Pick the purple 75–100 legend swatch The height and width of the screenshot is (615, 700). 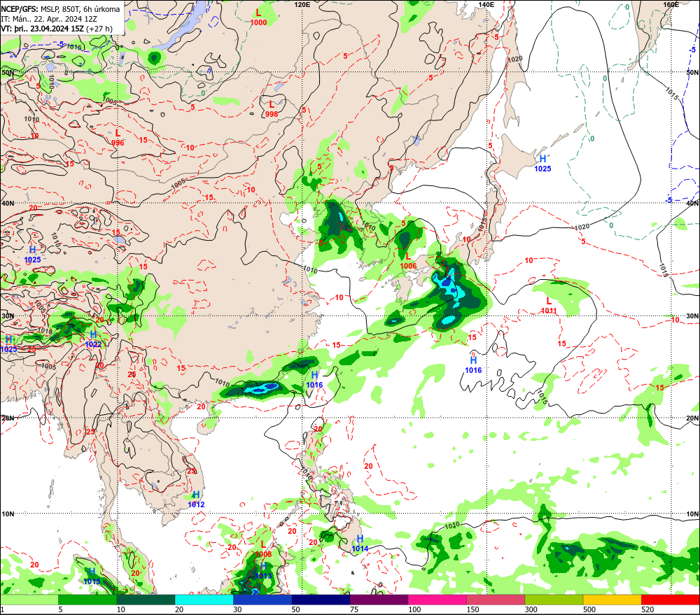point(379,600)
